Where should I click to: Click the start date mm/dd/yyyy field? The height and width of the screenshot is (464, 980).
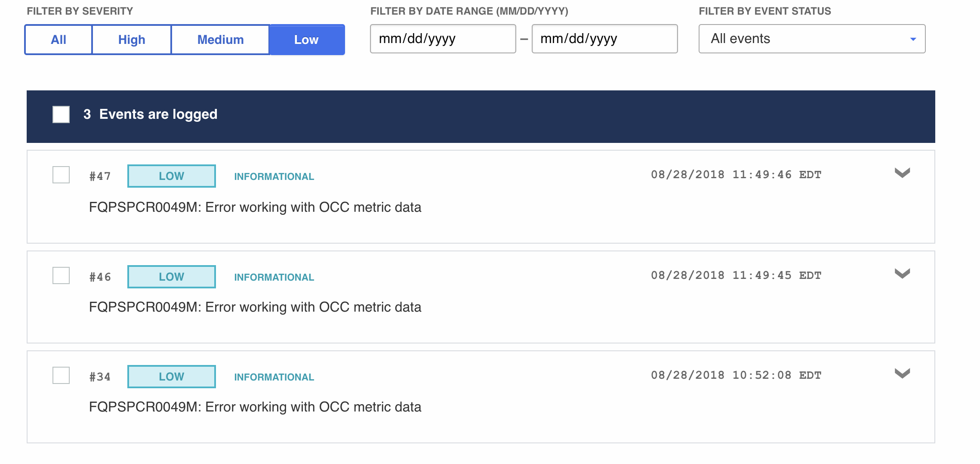click(443, 39)
